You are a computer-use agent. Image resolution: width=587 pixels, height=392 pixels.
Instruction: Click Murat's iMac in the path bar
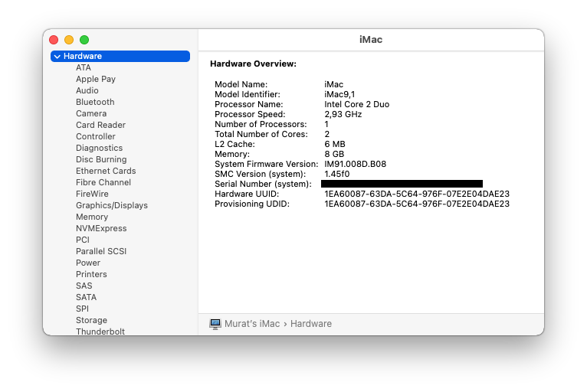pyautogui.click(x=252, y=324)
